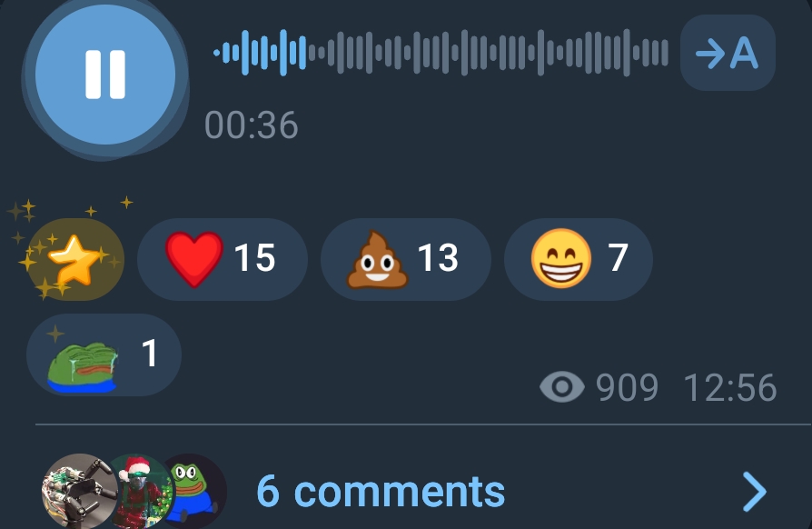
Task: Toggle the grinning face reaction with 7
Action: [578, 259]
